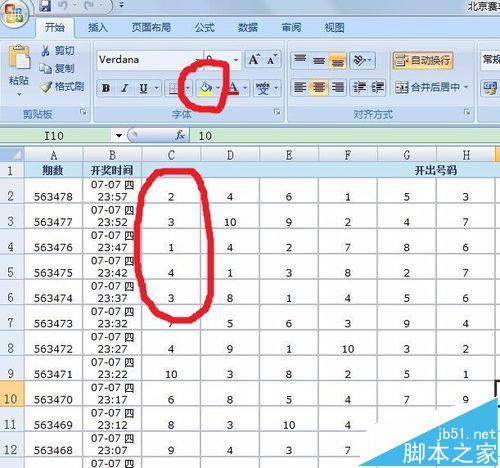This screenshot has width=500, height=468.
Task: Decrease cell indent
Action: coord(360,87)
